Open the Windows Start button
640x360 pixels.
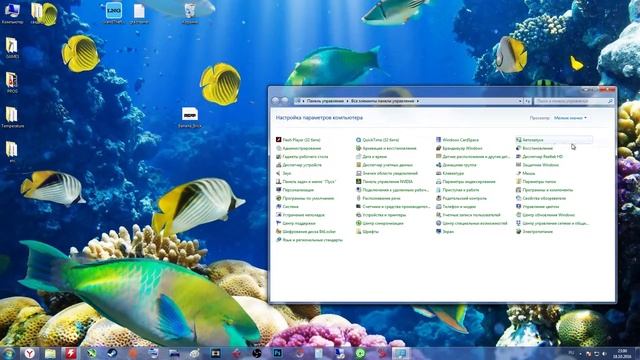[x=8, y=353]
